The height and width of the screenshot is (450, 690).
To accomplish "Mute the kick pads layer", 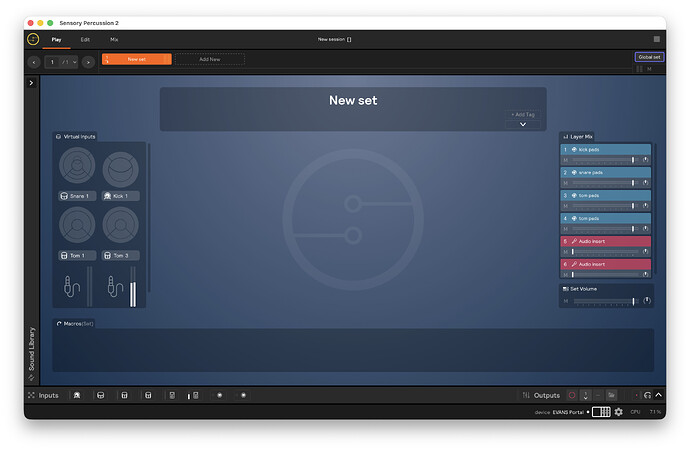I will coord(565,160).
